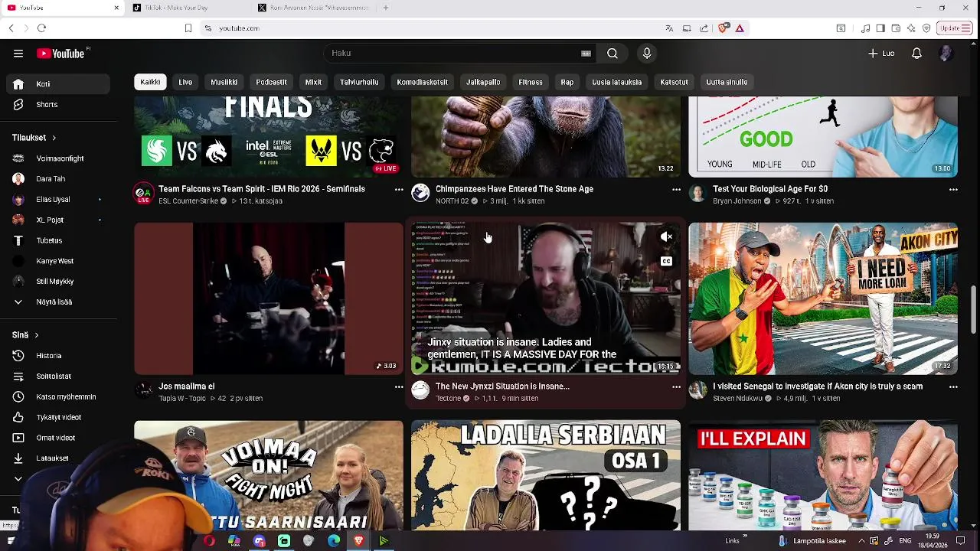Open the Tubetus channel subscription
The width and height of the screenshot is (980, 551).
[58, 240]
